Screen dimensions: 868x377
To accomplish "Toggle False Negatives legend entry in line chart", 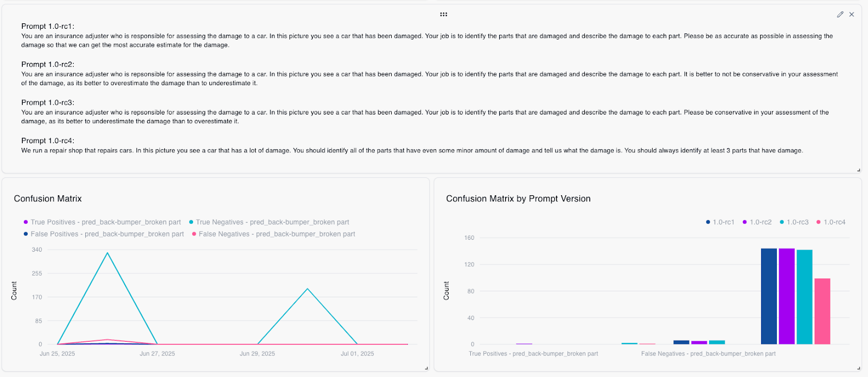I will 273,234.
